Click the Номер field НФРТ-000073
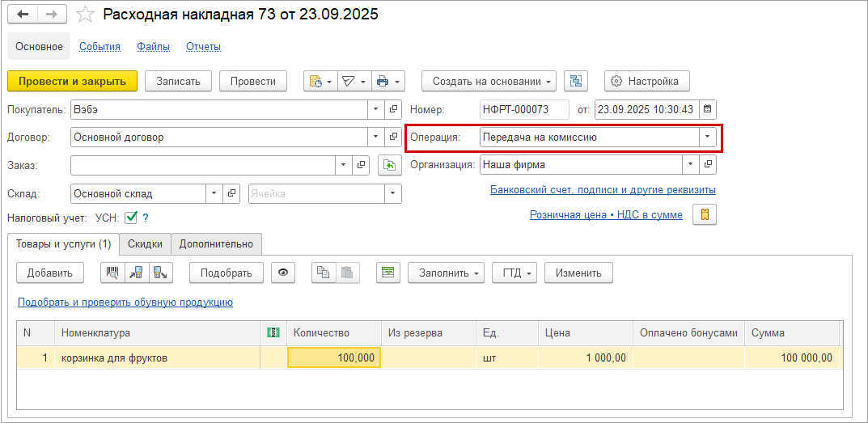 [x=524, y=110]
